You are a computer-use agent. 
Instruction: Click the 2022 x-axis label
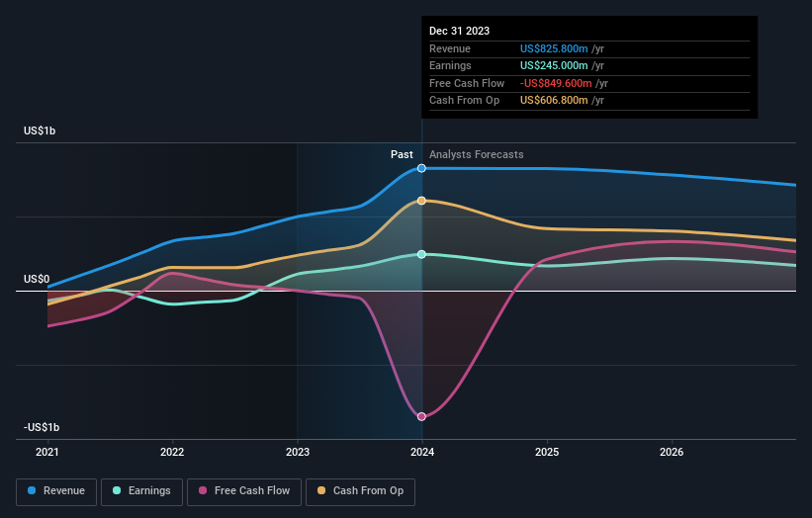pyautogui.click(x=172, y=453)
